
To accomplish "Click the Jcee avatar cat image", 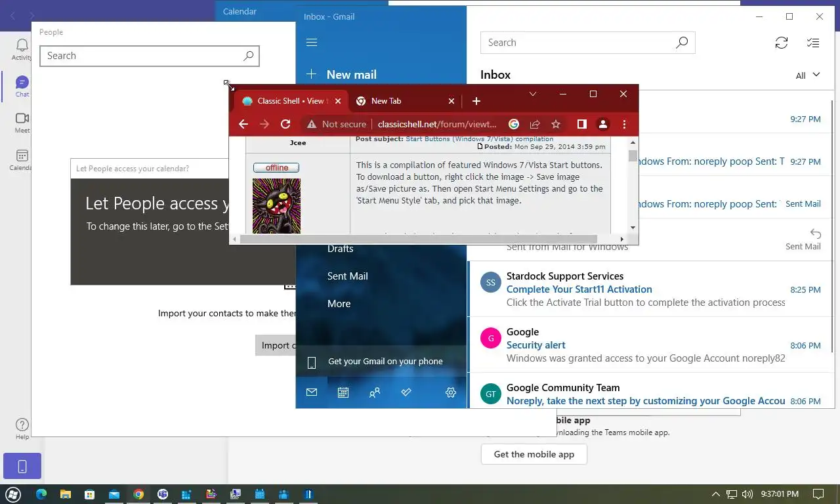I will (276, 205).
